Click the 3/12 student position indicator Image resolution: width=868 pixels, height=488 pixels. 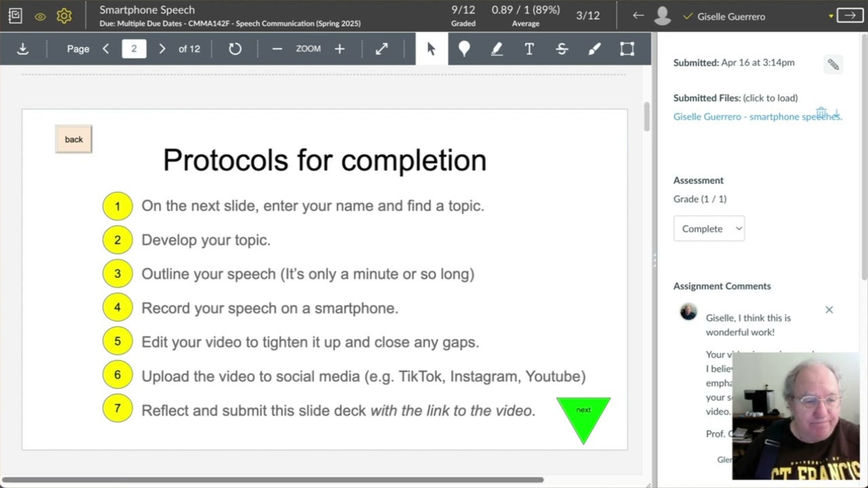pos(587,16)
